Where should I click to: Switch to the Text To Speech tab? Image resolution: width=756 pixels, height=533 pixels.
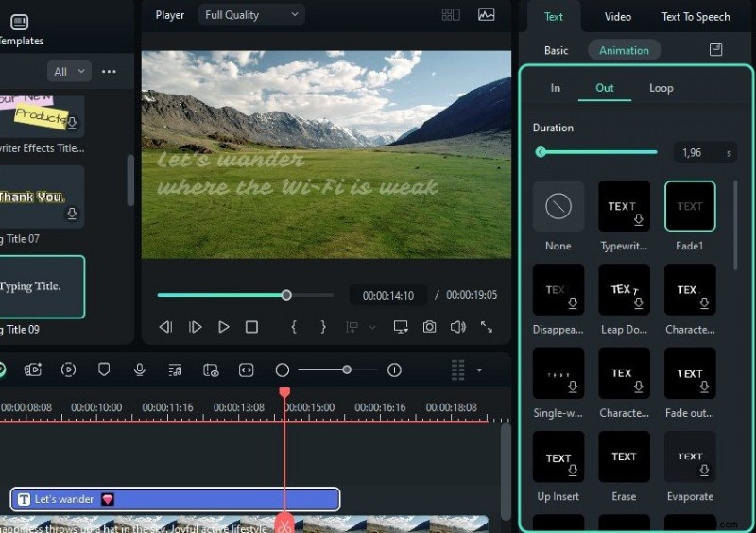pyautogui.click(x=696, y=17)
